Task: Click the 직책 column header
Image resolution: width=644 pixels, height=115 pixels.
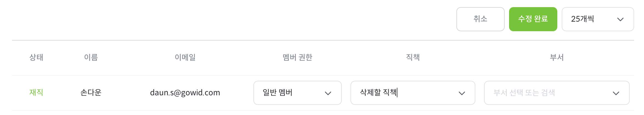Action: point(413,57)
